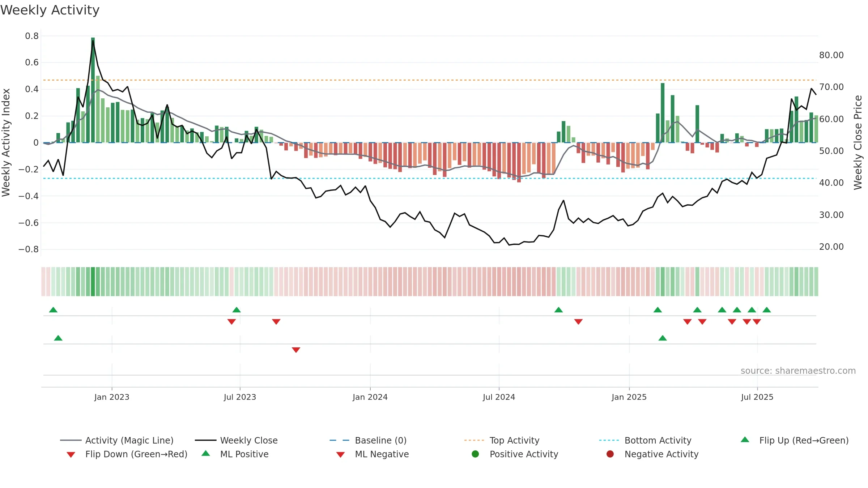Click the first Flip Down triangle near Jul 2023

point(231,322)
